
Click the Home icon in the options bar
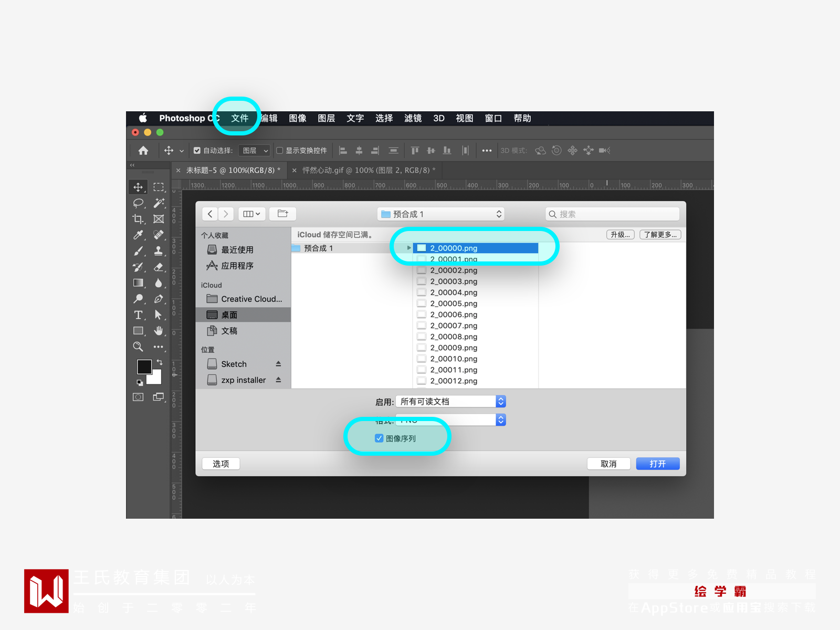[143, 151]
